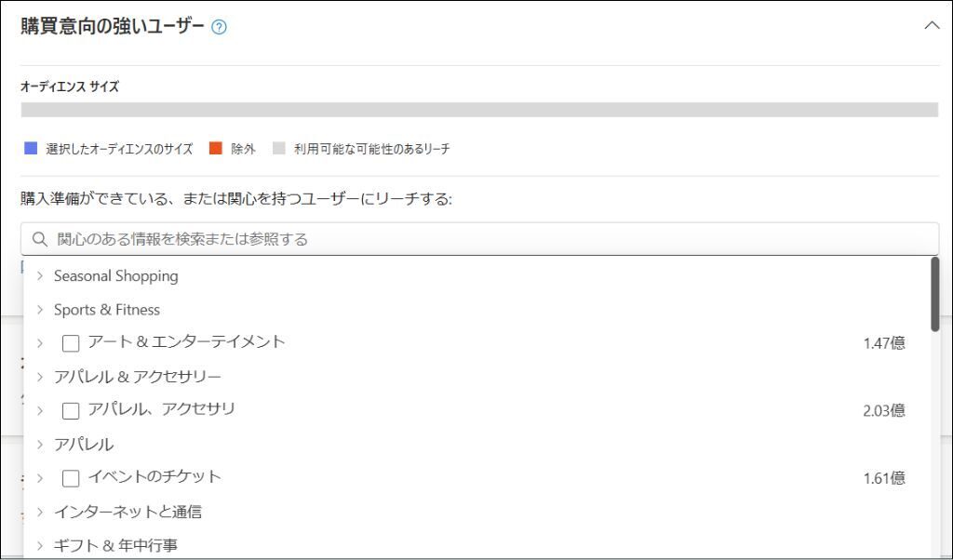Click the 1.47億 audience value

click(x=884, y=343)
